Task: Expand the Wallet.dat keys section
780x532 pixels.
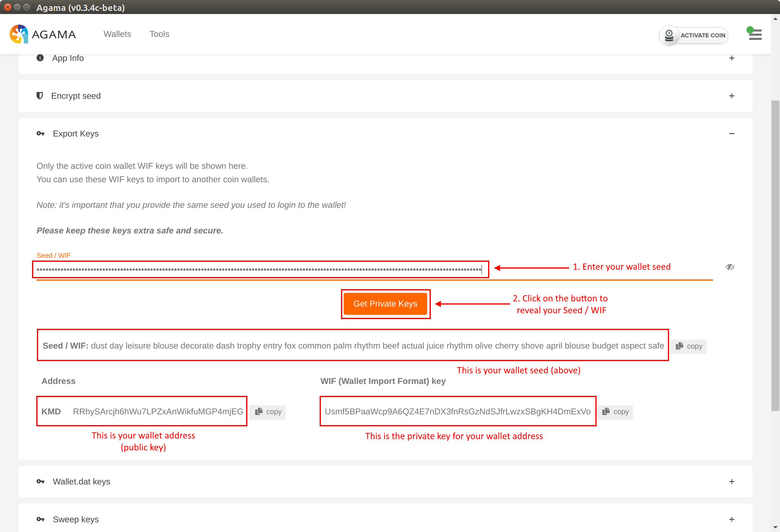Action: tap(732, 482)
